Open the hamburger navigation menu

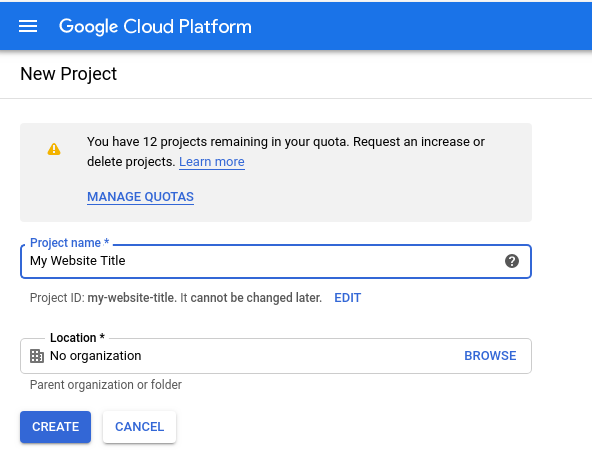click(x=28, y=26)
